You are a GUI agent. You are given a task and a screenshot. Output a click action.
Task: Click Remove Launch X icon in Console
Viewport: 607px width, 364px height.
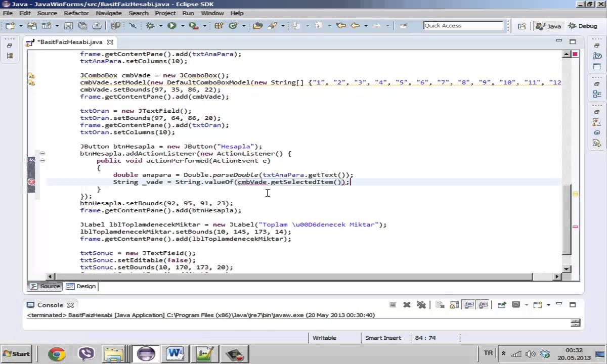407,305
